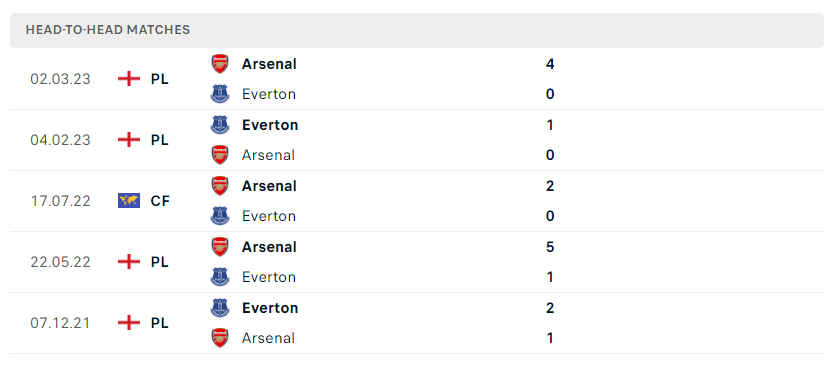Click England flag beside 22.05.22 date
Viewport: 828px width, 371px height.
tap(129, 262)
